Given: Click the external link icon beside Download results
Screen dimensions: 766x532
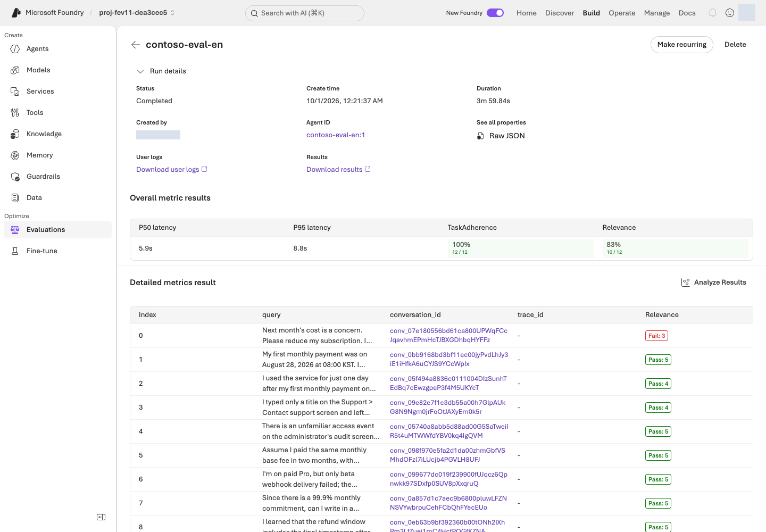Looking at the screenshot, I should coord(368,169).
